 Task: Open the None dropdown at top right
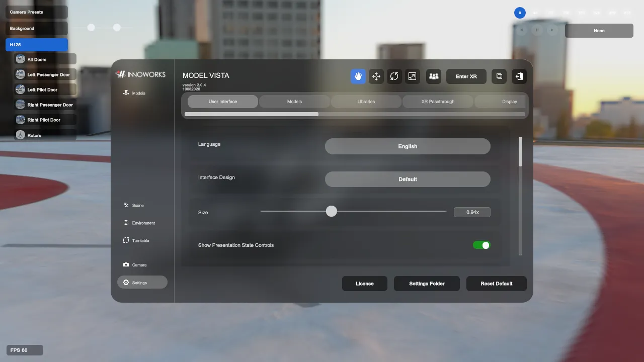pos(599,31)
